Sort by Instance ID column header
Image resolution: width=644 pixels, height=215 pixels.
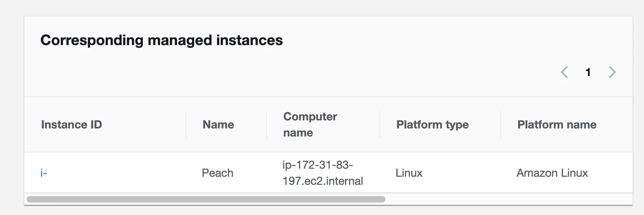pyautogui.click(x=71, y=125)
